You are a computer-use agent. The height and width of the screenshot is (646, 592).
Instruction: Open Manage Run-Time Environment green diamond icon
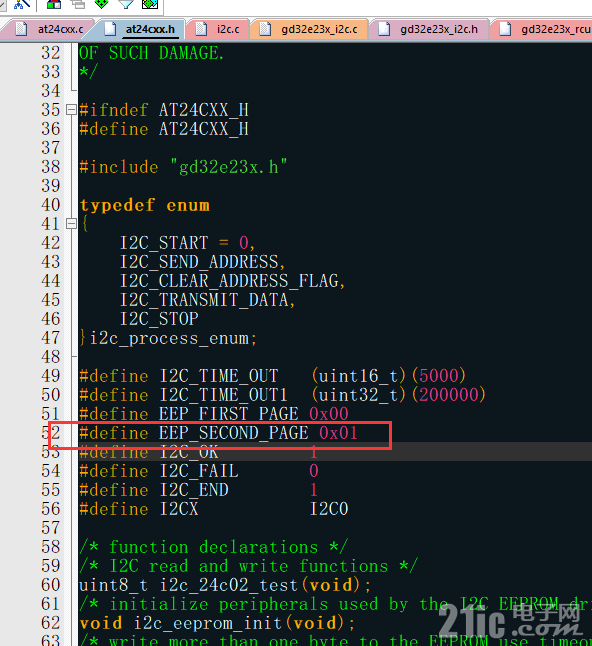tap(101, 4)
